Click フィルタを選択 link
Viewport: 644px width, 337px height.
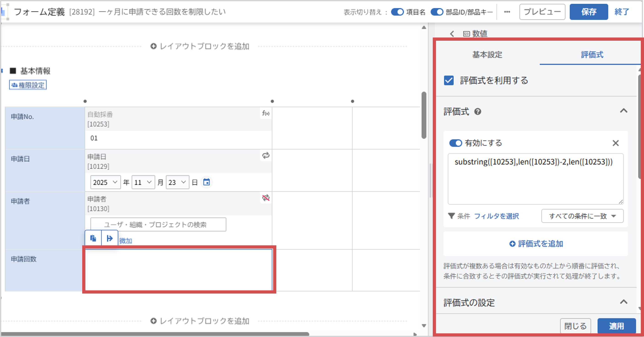(496, 216)
